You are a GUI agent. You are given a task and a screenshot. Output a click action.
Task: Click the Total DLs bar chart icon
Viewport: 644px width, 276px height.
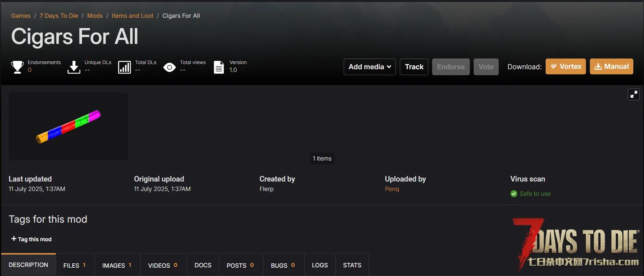click(124, 67)
